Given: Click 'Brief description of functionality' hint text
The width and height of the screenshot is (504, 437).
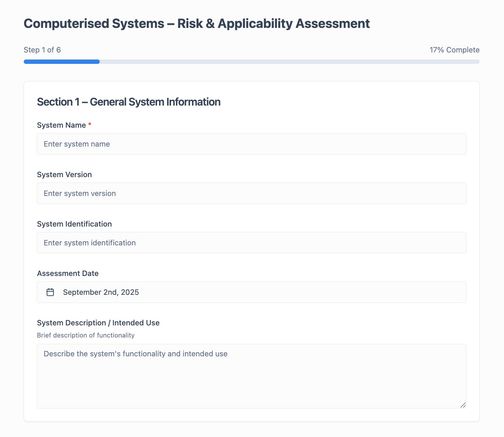Looking at the screenshot, I should click(86, 335).
